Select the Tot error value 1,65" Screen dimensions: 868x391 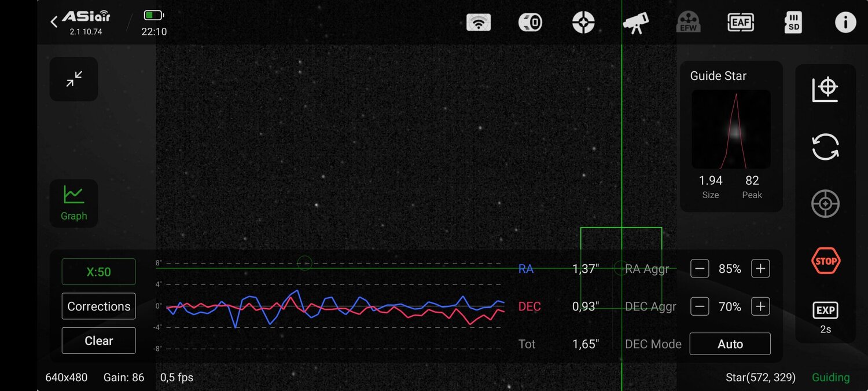click(586, 344)
